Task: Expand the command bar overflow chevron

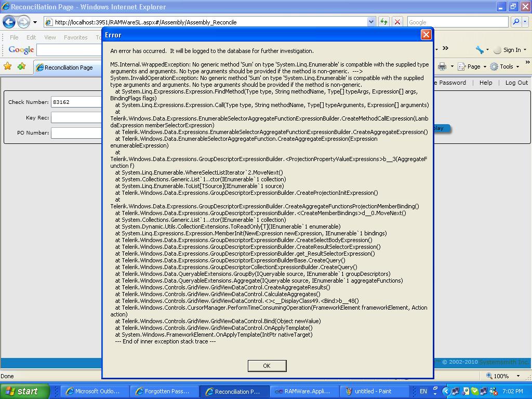Action: pos(528,62)
